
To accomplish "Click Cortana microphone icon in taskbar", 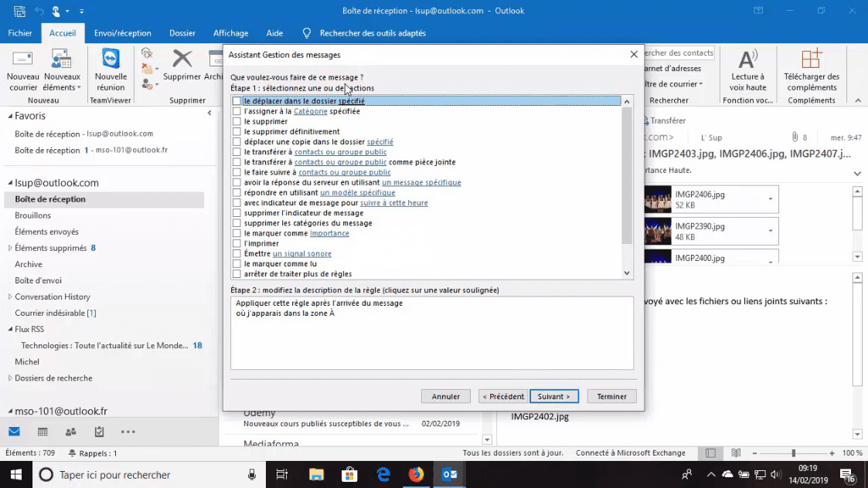I will [252, 475].
